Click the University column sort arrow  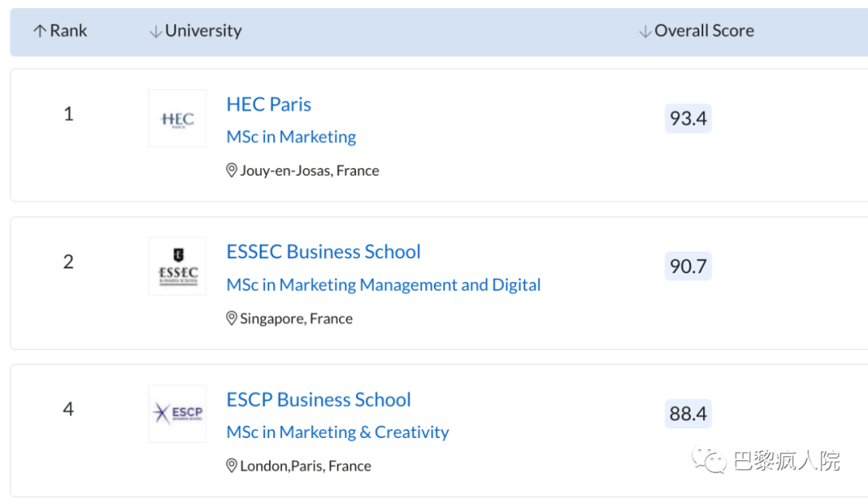pyautogui.click(x=155, y=31)
